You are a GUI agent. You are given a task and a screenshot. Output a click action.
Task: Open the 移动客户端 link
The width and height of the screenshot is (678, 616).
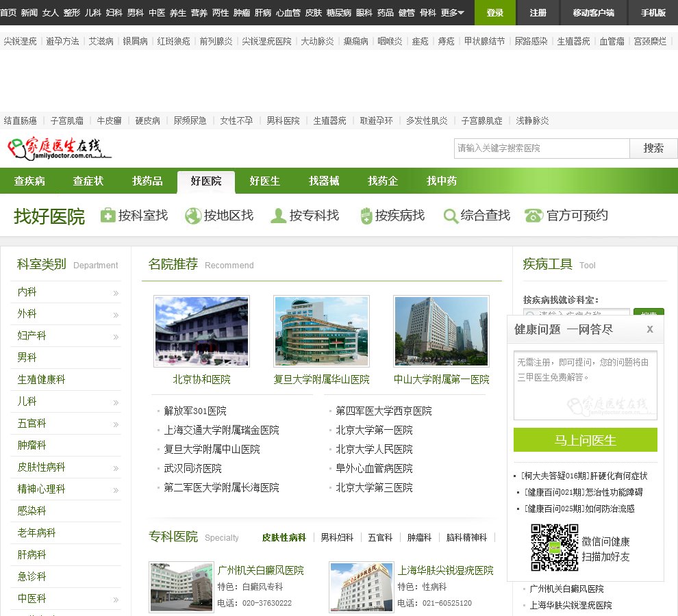[594, 12]
